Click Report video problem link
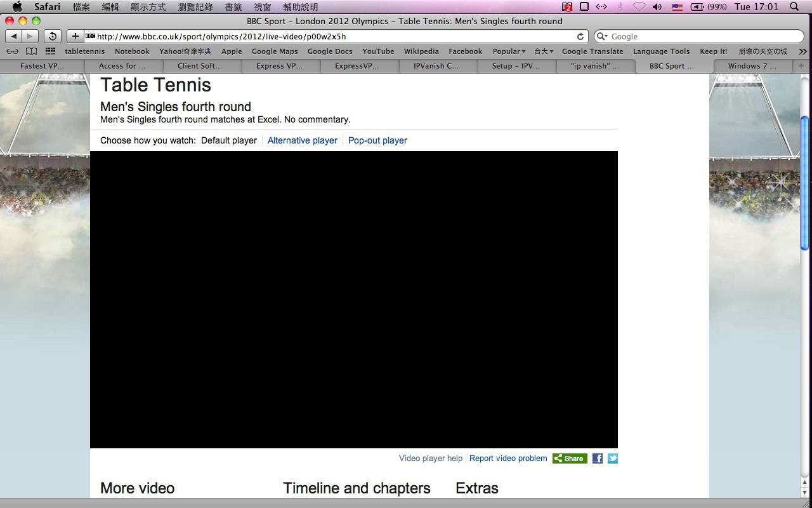The width and height of the screenshot is (812, 508). coord(508,458)
